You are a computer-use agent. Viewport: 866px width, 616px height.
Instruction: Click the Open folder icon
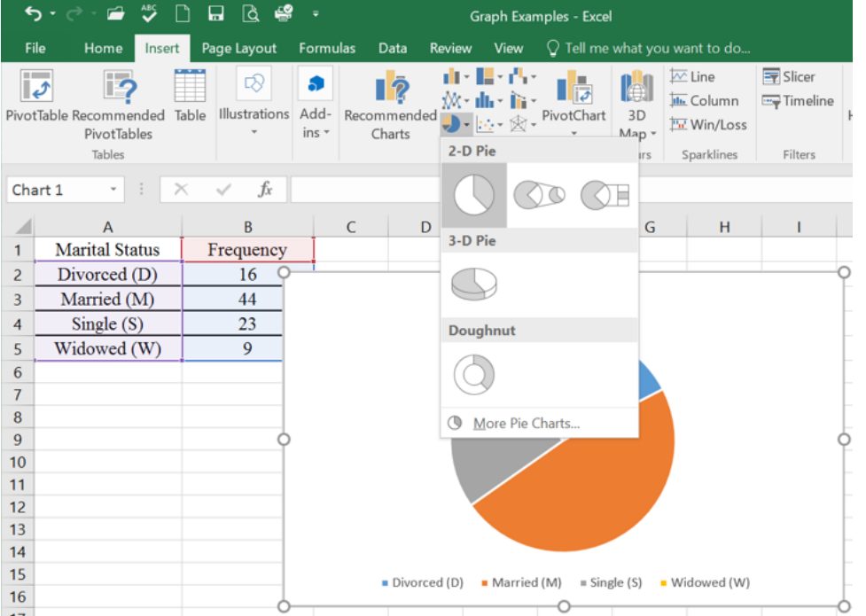[x=115, y=14]
